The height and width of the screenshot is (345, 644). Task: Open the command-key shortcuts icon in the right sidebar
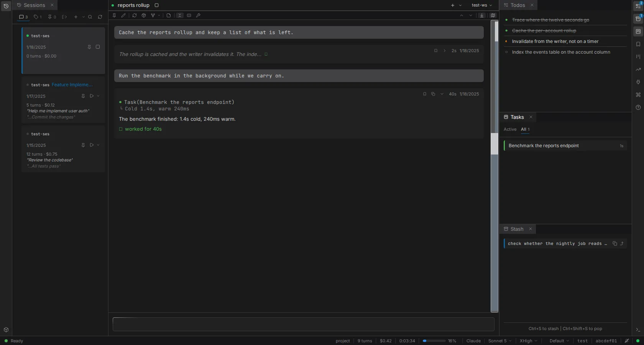coord(638,95)
